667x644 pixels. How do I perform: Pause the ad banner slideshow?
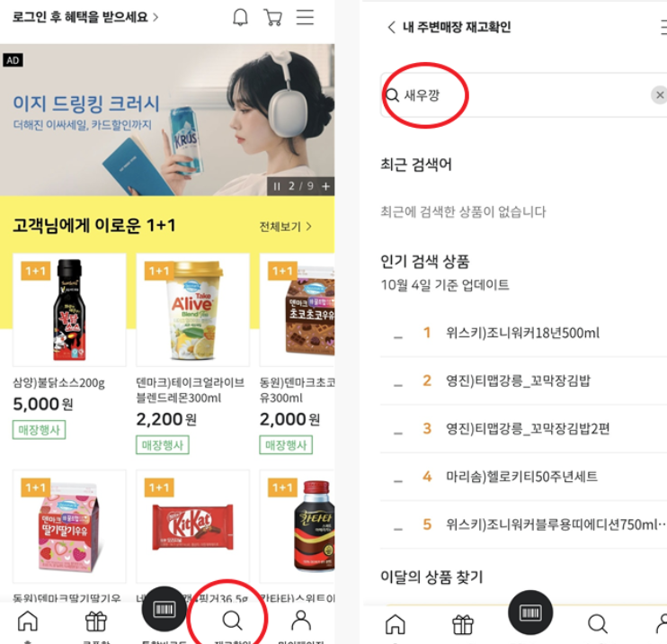277,186
